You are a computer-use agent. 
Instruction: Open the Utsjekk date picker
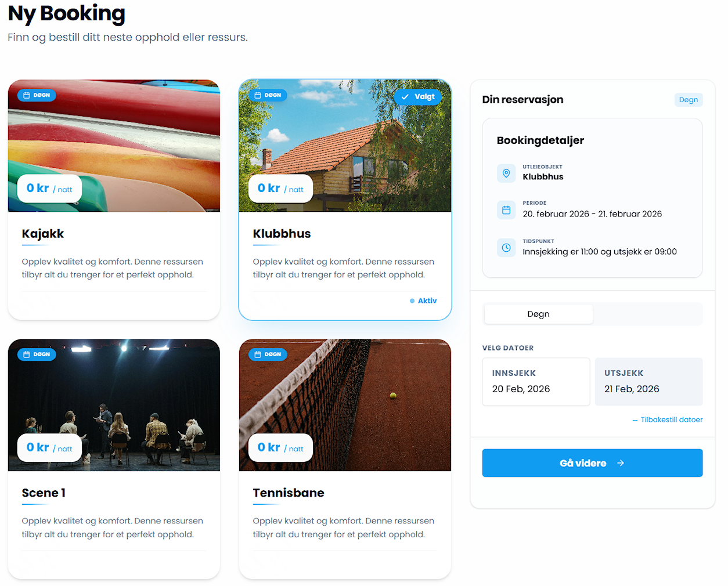click(x=648, y=381)
